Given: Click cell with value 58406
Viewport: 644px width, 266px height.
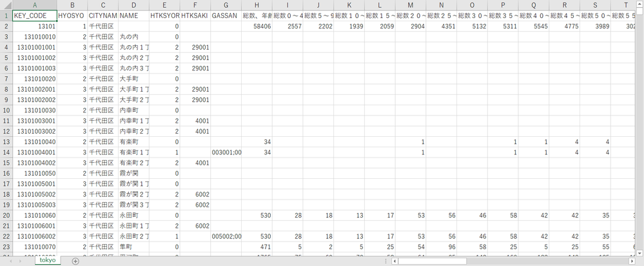Looking at the screenshot, I should [x=257, y=26].
